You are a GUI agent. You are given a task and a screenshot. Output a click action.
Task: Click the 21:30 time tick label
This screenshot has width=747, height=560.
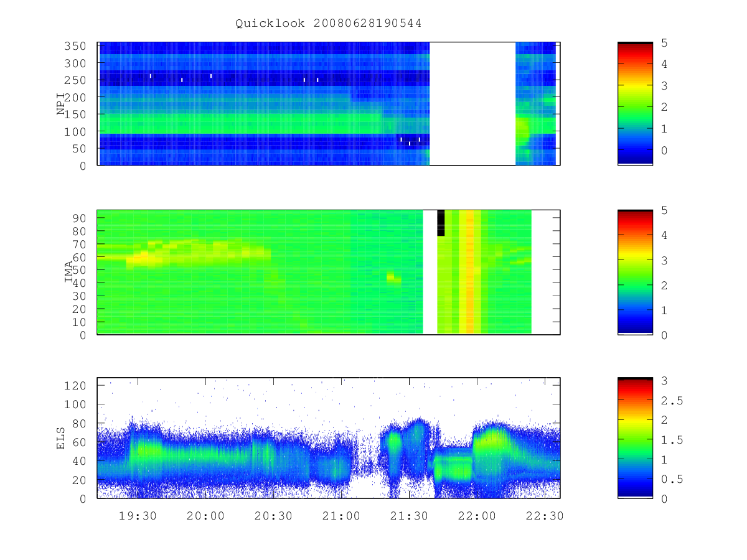point(409,516)
